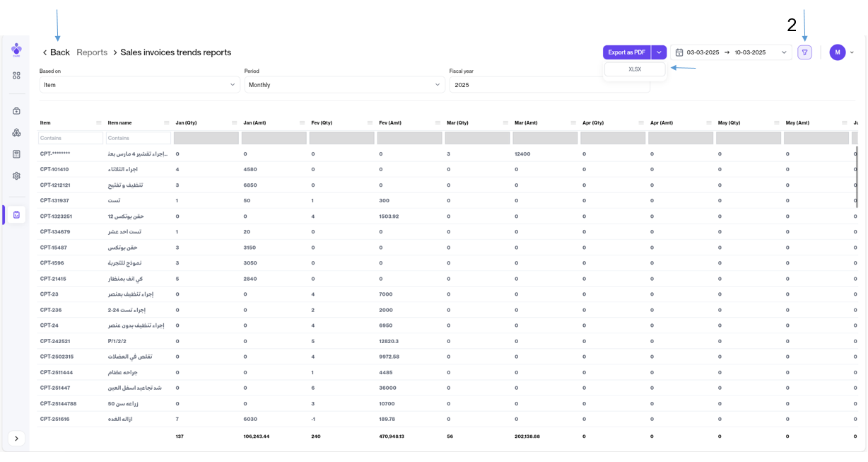Click the medical kit sidebar icon
This screenshot has width=868, height=462.
(16, 111)
